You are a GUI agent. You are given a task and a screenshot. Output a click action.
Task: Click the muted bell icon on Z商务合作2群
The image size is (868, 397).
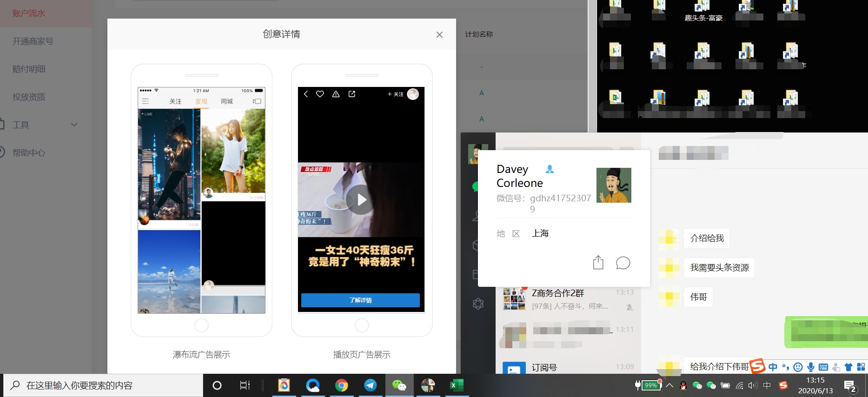(629, 307)
